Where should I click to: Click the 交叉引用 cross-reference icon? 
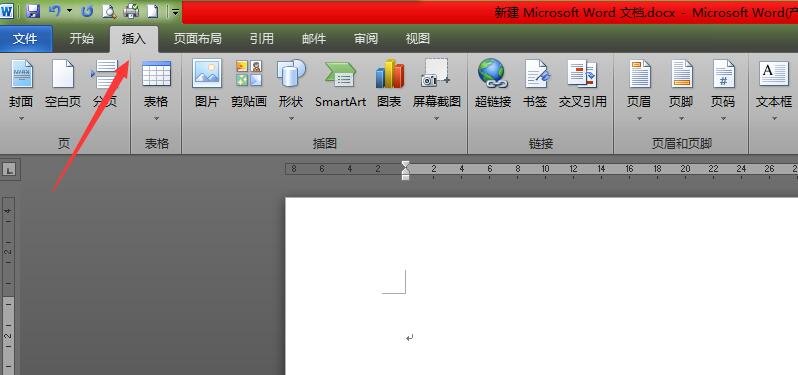pos(582,74)
